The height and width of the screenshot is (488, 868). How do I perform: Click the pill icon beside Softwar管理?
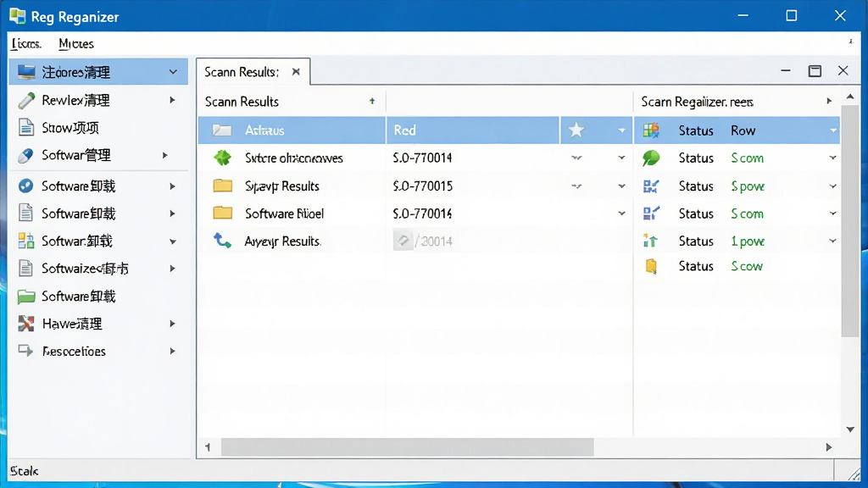coord(25,156)
